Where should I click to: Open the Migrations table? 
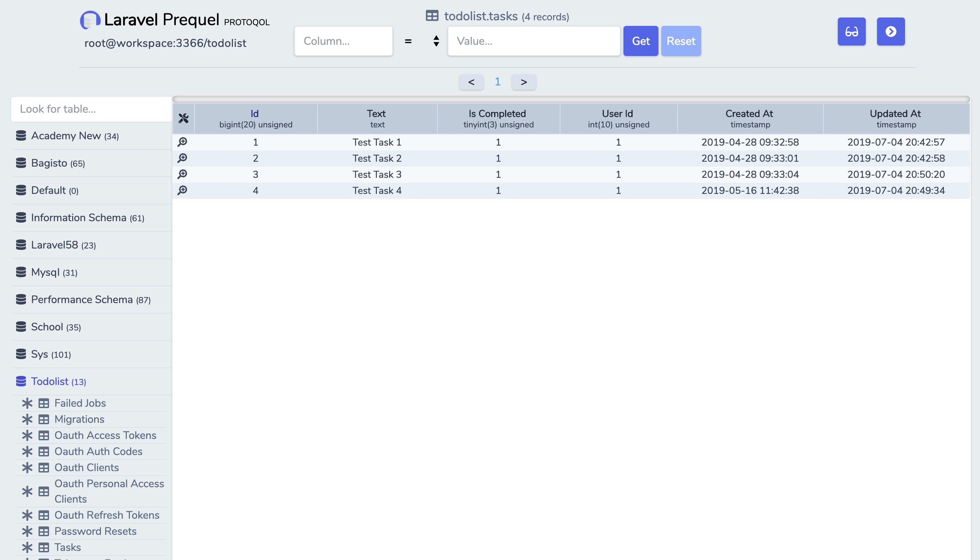coord(79,419)
